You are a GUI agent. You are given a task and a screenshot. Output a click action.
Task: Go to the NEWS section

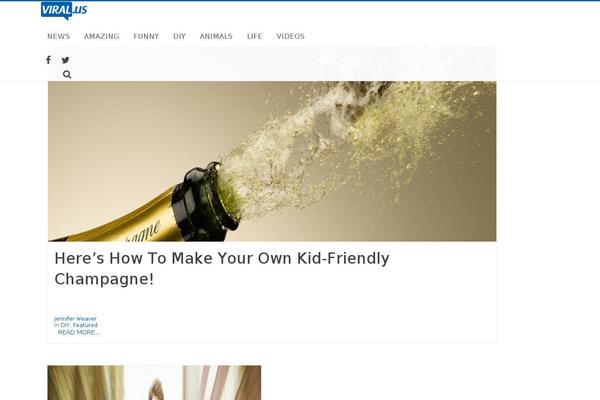59,36
